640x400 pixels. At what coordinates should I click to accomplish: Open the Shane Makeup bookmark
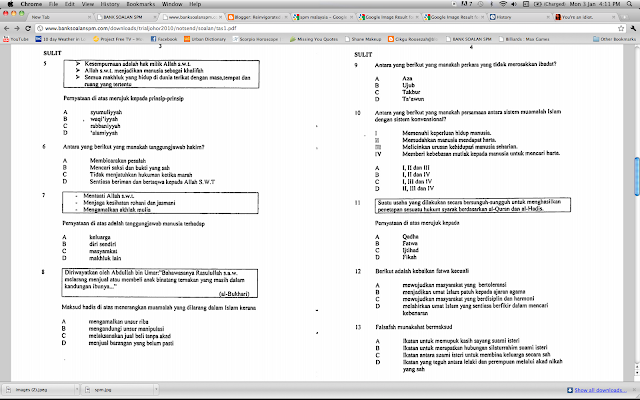coord(363,39)
